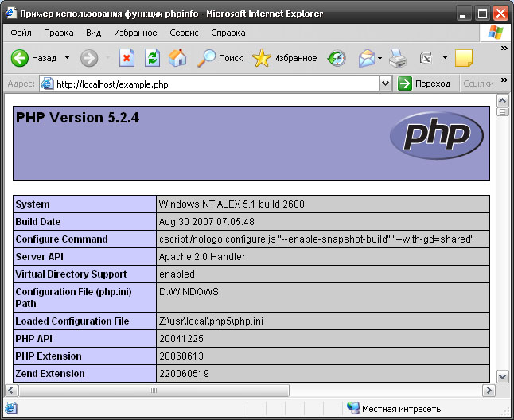Open the Сервис menu
Image resolution: width=514 pixels, height=420 pixels.
(x=184, y=33)
